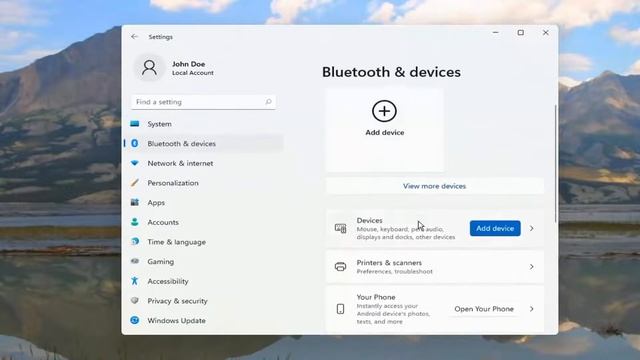Click the search magnifier icon
640x360 pixels.
[x=268, y=102]
